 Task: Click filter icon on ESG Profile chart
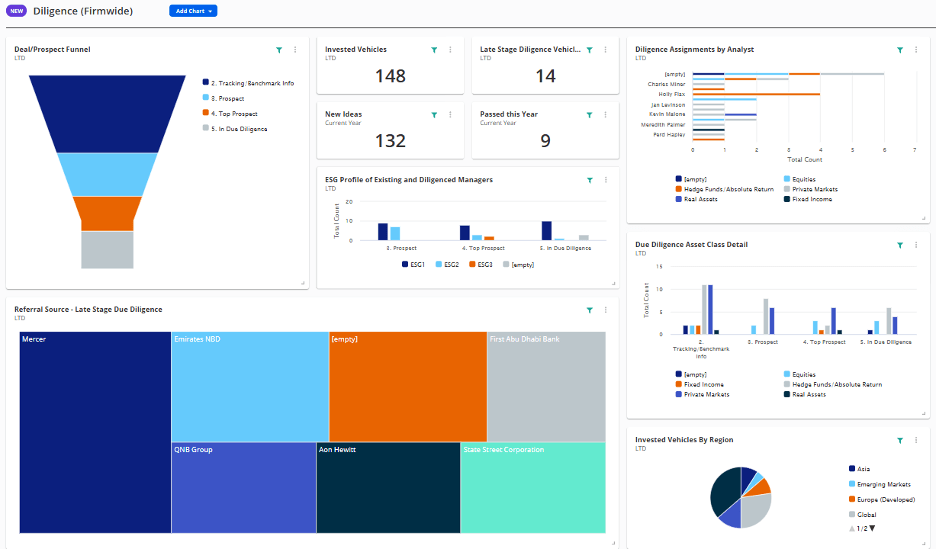point(590,180)
